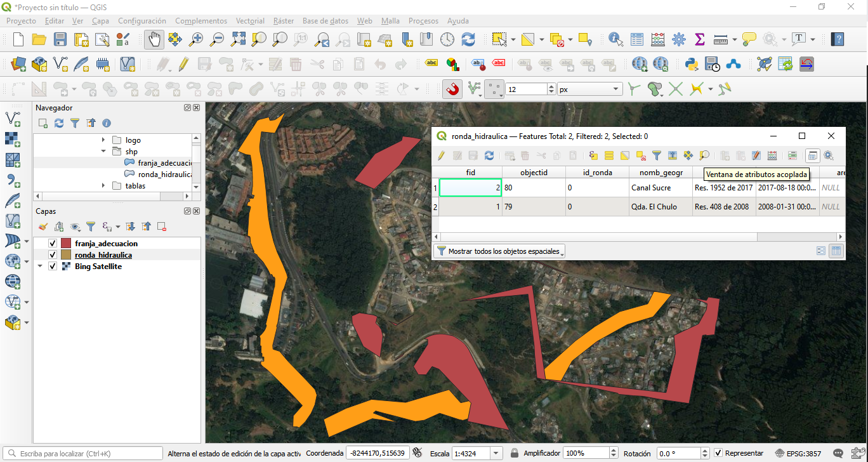The image size is (868, 462).
Task: Collapse Bing Satellite layer tree arrow
Action: point(41,267)
